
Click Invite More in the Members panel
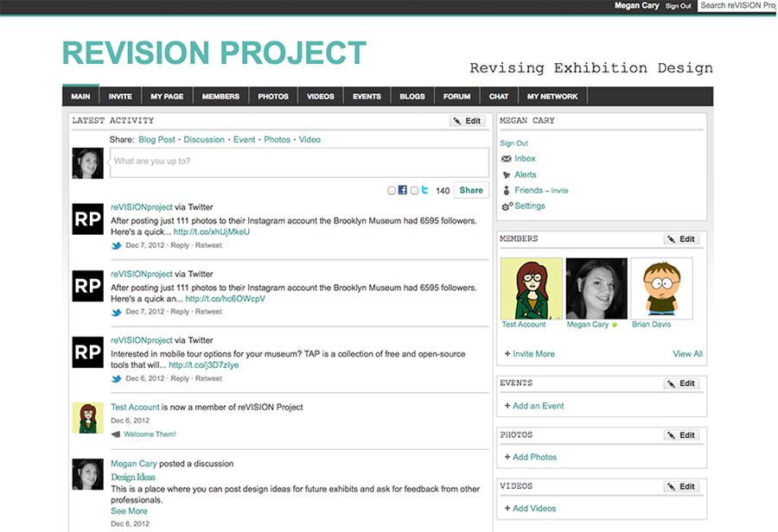coord(533,354)
